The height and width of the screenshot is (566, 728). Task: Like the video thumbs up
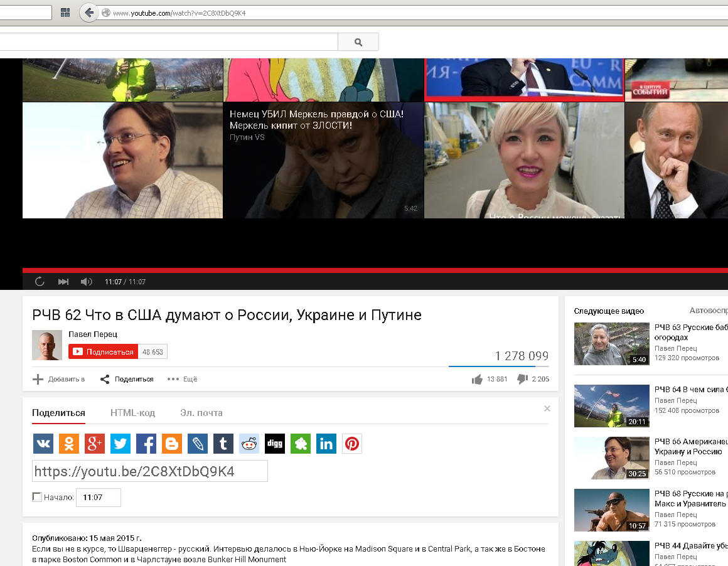tap(478, 380)
